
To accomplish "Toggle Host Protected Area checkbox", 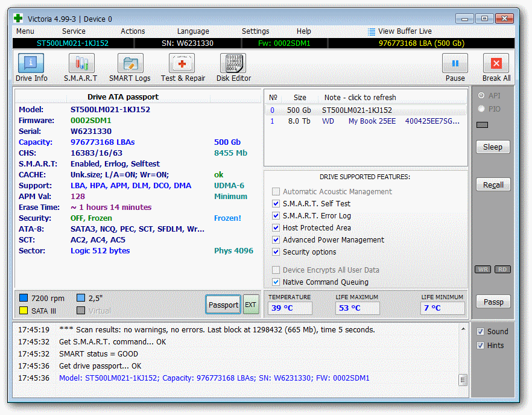I will tap(276, 227).
